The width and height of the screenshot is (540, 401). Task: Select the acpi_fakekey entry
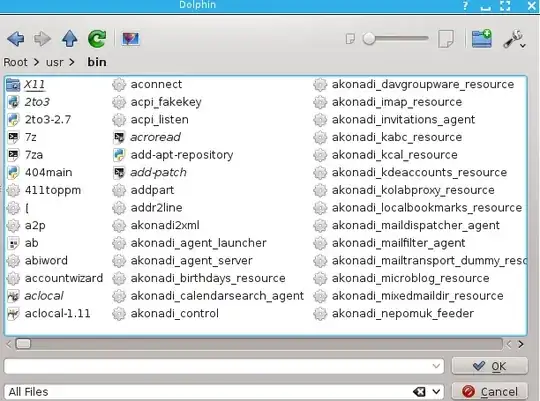[157, 102]
